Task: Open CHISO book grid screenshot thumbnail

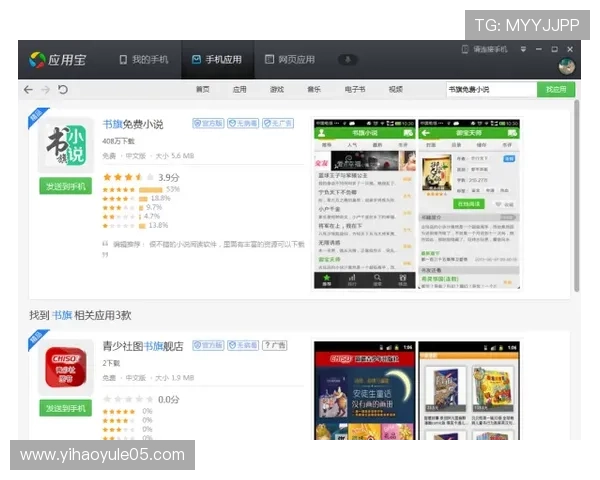Action: 469,390
